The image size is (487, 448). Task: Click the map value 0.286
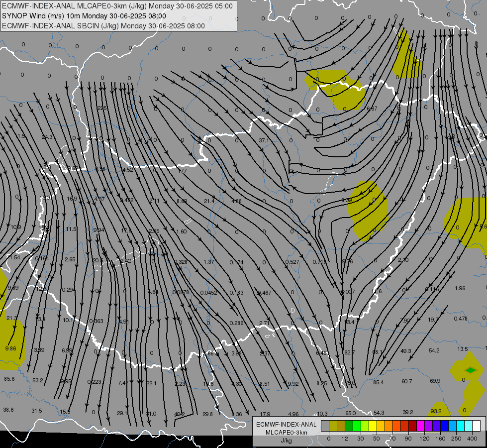tap(236, 323)
